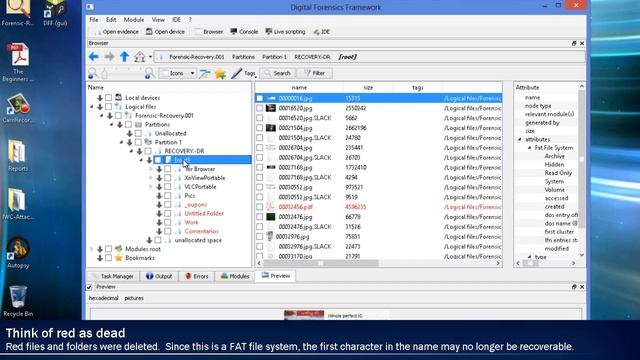Open the Autopsy desktop shortcut
The image size is (640, 360).
click(x=18, y=253)
